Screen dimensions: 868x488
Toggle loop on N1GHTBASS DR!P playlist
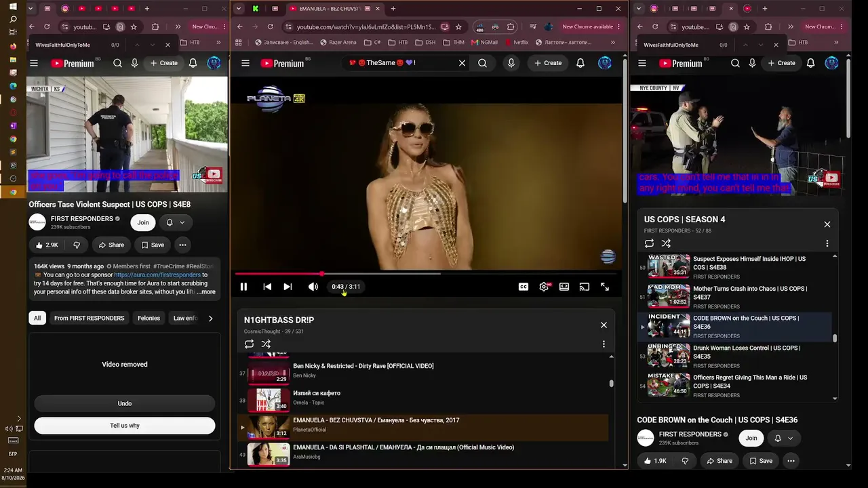249,344
